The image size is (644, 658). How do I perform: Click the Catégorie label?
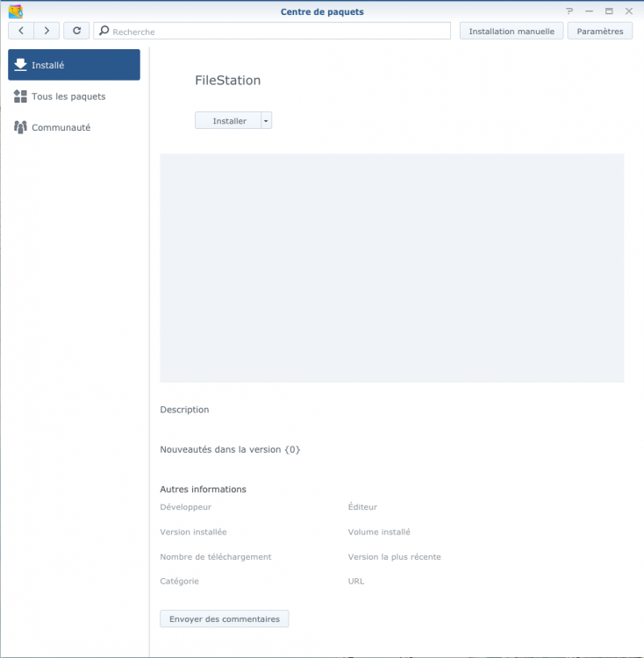click(179, 581)
